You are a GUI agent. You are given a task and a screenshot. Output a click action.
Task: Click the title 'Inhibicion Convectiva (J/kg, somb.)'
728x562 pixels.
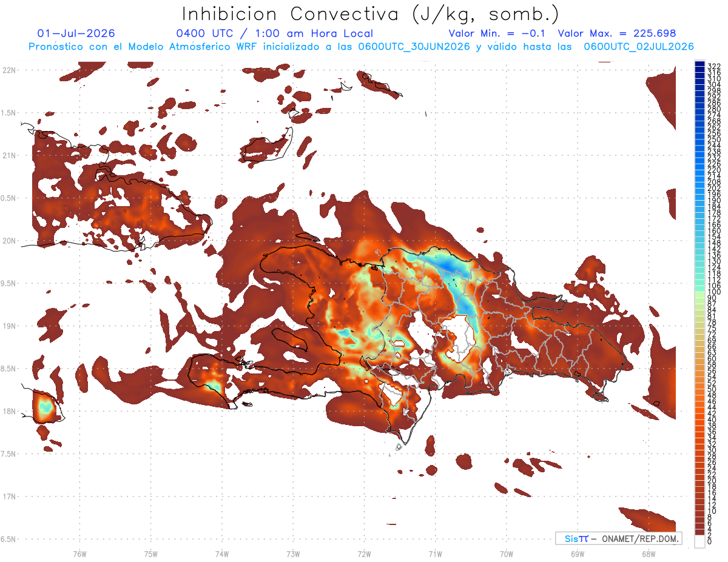pyautogui.click(x=371, y=14)
